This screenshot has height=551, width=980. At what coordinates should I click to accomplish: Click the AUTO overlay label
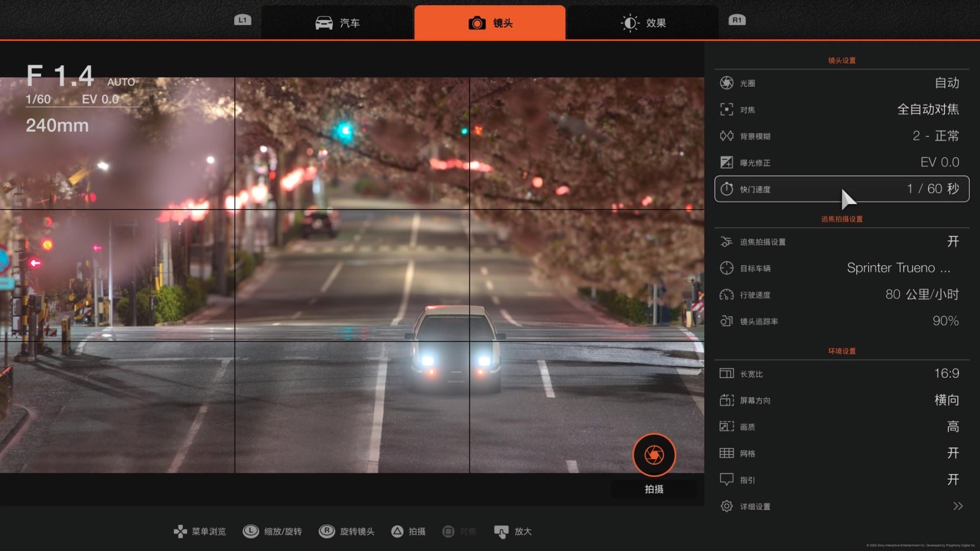point(121,82)
